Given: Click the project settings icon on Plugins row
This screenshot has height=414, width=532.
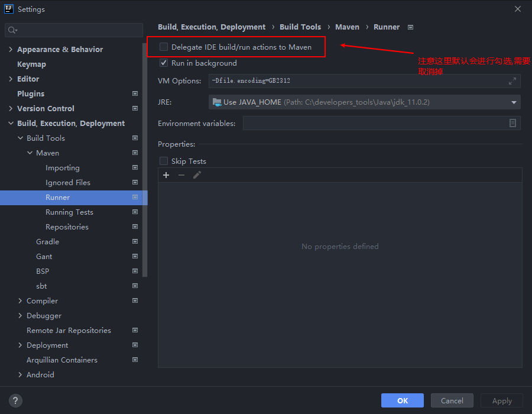Looking at the screenshot, I should (x=135, y=93).
